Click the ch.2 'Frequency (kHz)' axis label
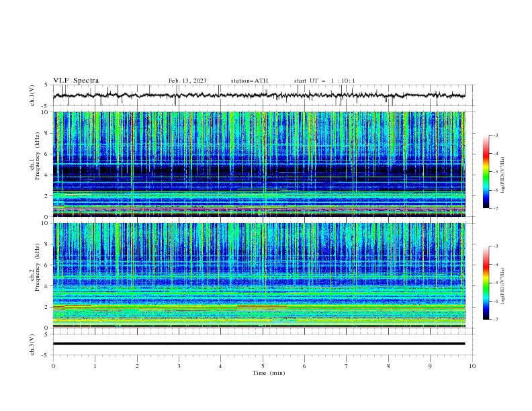 (38, 267)
